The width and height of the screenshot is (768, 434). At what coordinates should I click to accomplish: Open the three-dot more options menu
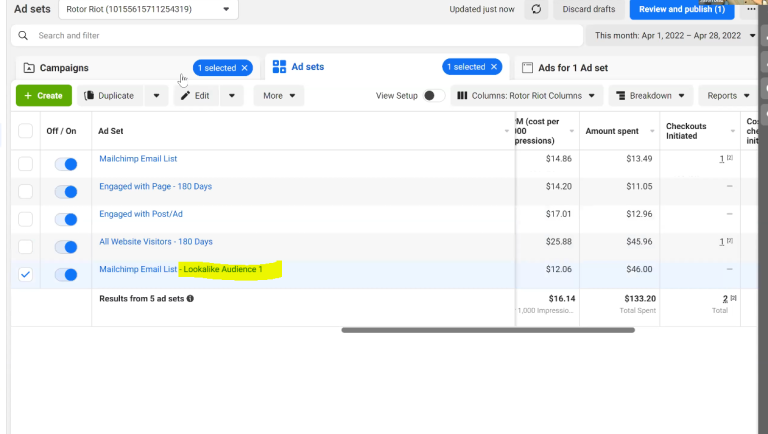click(751, 9)
